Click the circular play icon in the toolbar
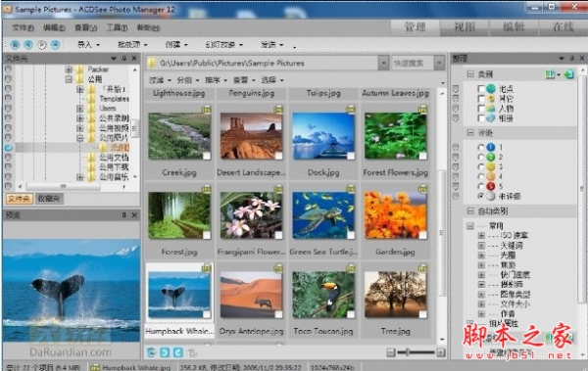 tap(42, 45)
